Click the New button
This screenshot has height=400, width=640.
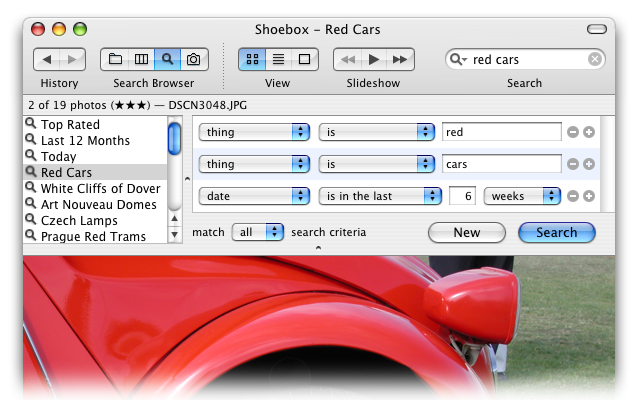466,232
